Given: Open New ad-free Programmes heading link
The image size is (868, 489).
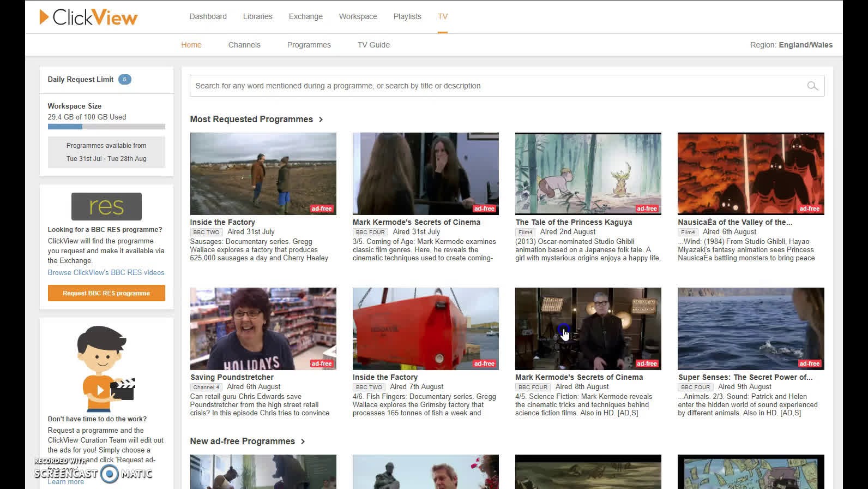Looking at the screenshot, I should click(x=242, y=441).
